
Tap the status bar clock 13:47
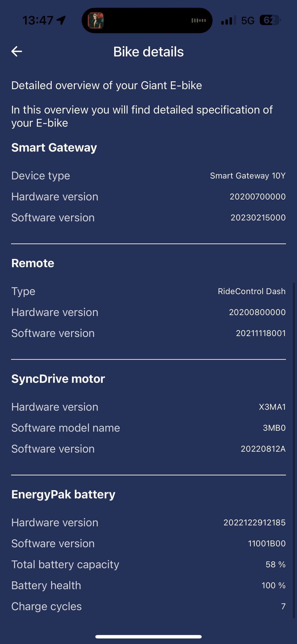pyautogui.click(x=38, y=20)
